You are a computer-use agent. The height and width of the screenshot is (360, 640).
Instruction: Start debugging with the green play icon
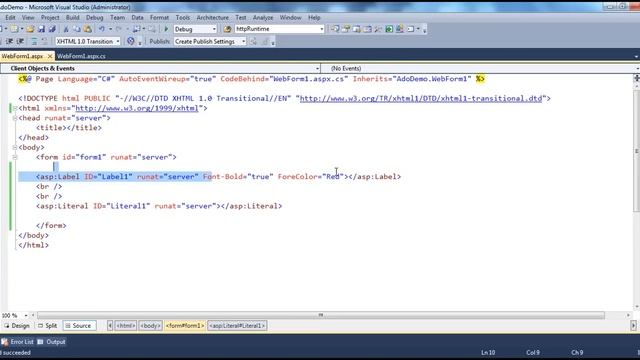pyautogui.click(x=166, y=29)
